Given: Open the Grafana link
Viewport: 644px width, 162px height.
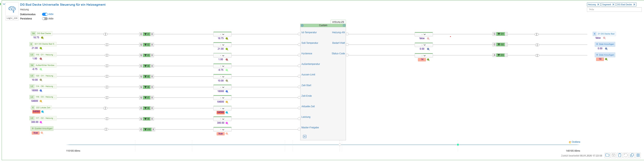Looking at the screenshot, I should coord(576,142).
